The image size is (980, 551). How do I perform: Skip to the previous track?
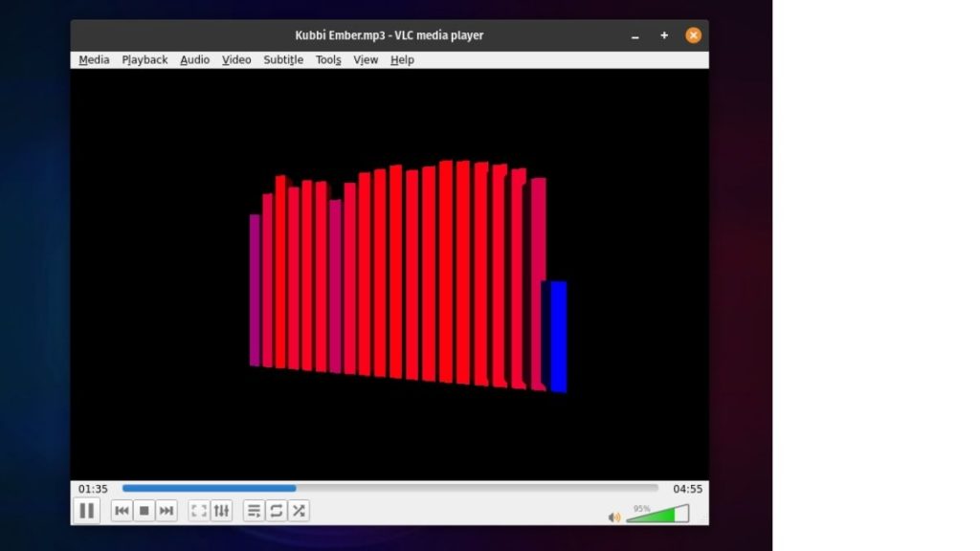coord(122,511)
